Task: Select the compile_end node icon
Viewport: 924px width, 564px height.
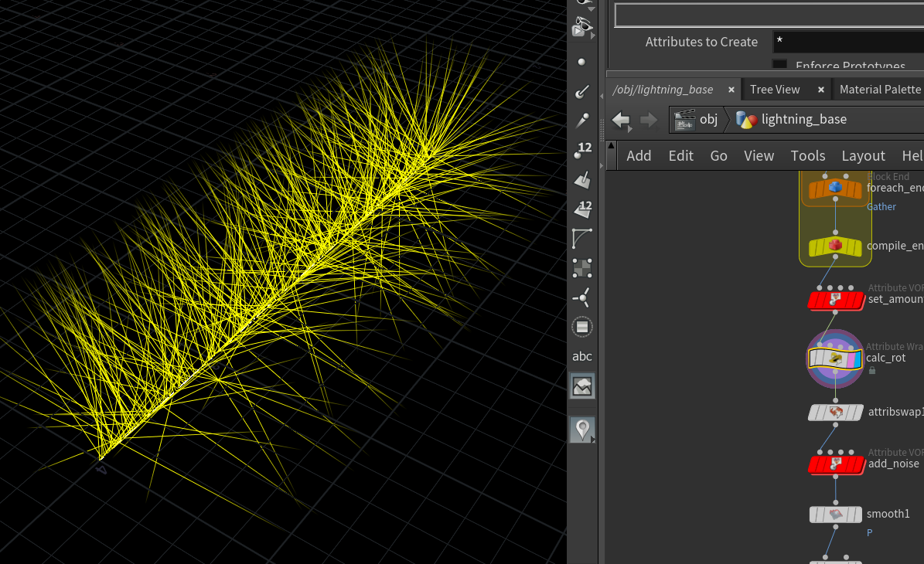Action: coord(835,246)
